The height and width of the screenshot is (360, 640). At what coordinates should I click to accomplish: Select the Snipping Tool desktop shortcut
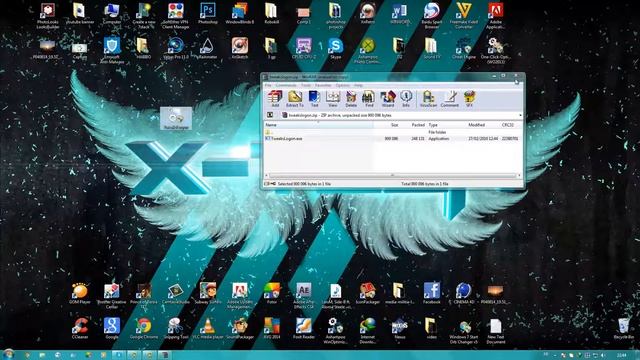(x=176, y=329)
